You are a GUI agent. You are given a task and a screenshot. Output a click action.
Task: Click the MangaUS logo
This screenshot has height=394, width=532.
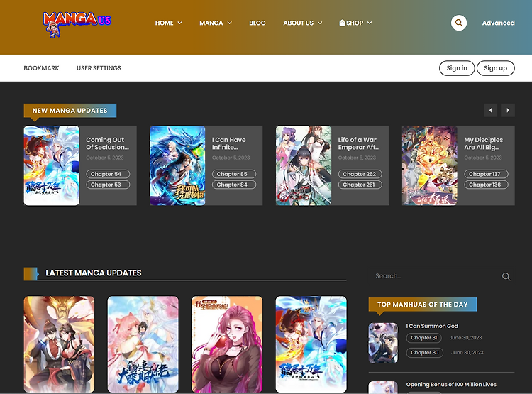[x=77, y=24]
